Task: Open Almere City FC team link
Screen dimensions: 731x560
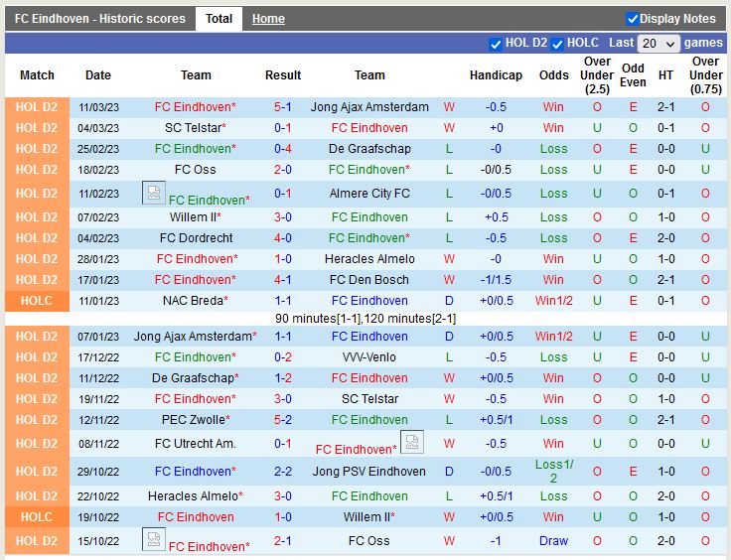Action: 369,194
